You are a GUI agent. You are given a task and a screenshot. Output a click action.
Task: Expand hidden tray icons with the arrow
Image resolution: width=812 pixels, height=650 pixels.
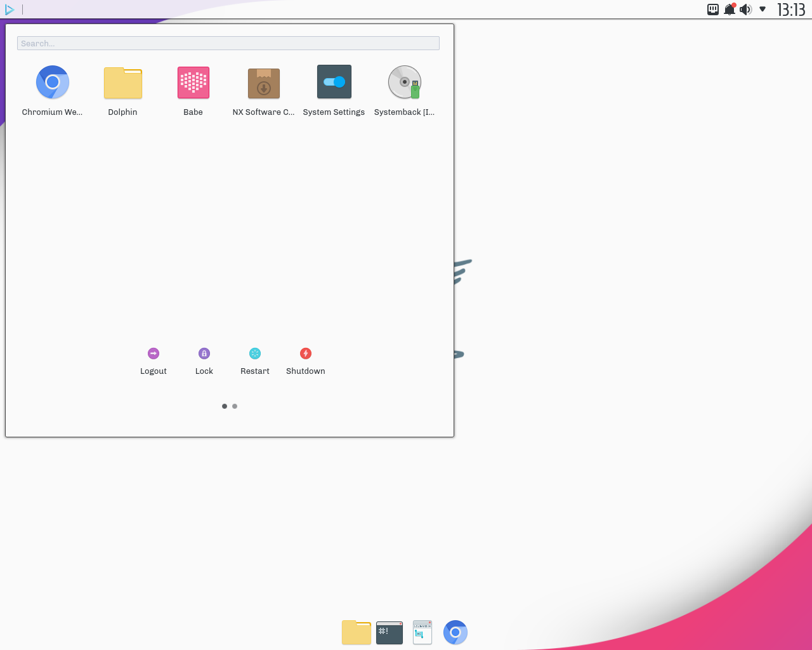(762, 9)
